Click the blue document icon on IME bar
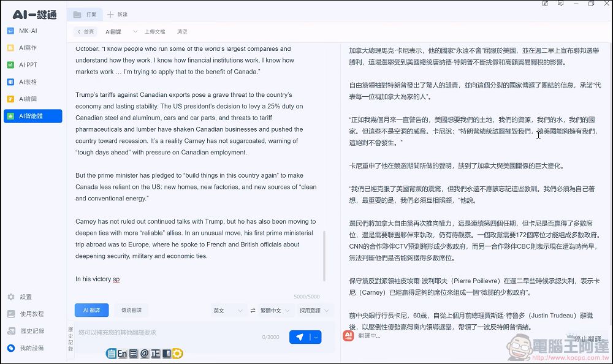 112,354
